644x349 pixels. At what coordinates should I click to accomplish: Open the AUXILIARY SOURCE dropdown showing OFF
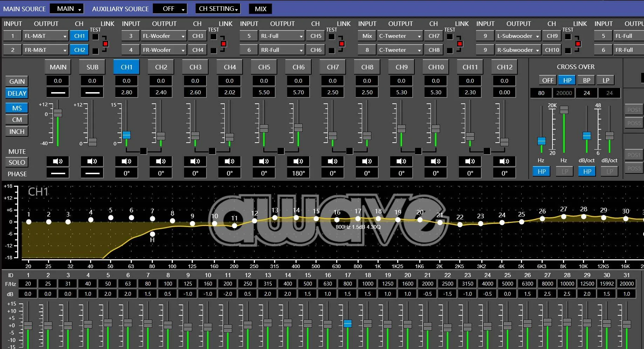[x=170, y=9]
